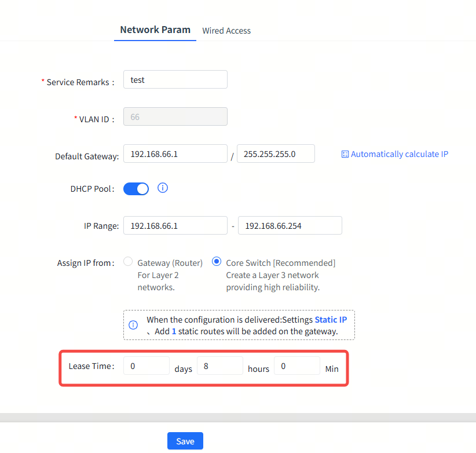Open the info icon beside DHCP Pool

click(163, 188)
